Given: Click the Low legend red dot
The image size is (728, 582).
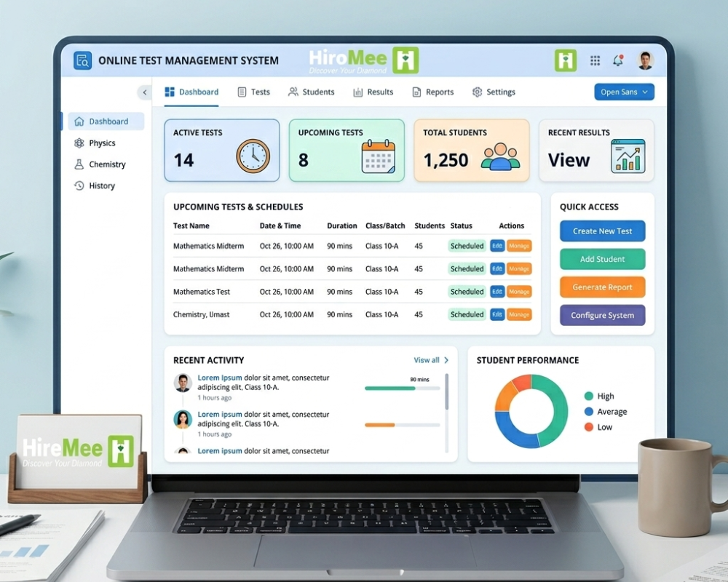Looking at the screenshot, I should click(x=589, y=427).
